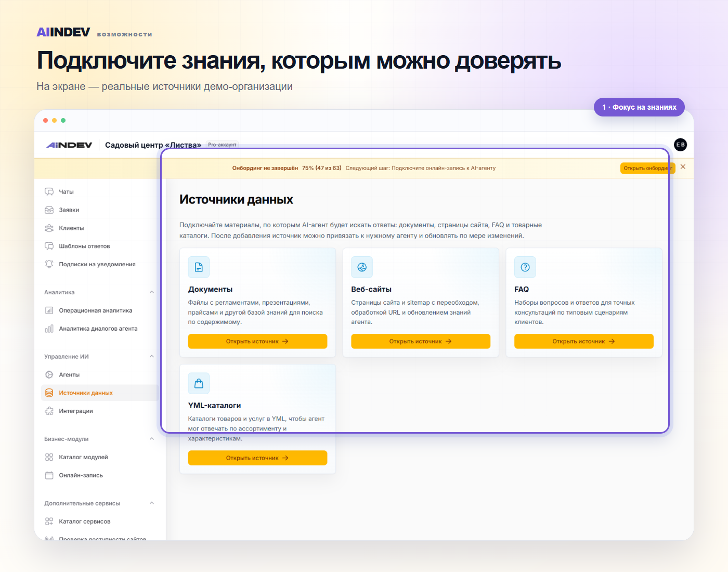Select the Каталог сервисов sidebar label
Image resolution: width=728 pixels, height=572 pixels.
pos(85,522)
